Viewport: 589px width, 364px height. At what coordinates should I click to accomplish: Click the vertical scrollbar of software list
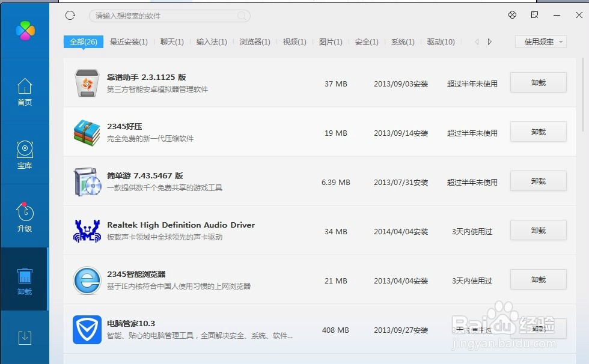582,94
